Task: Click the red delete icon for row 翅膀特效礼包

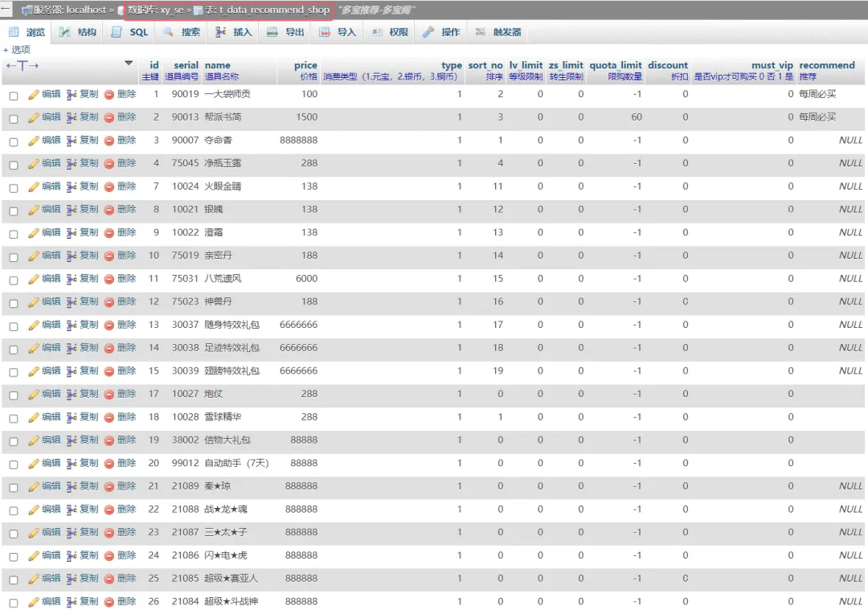Action: [109, 371]
